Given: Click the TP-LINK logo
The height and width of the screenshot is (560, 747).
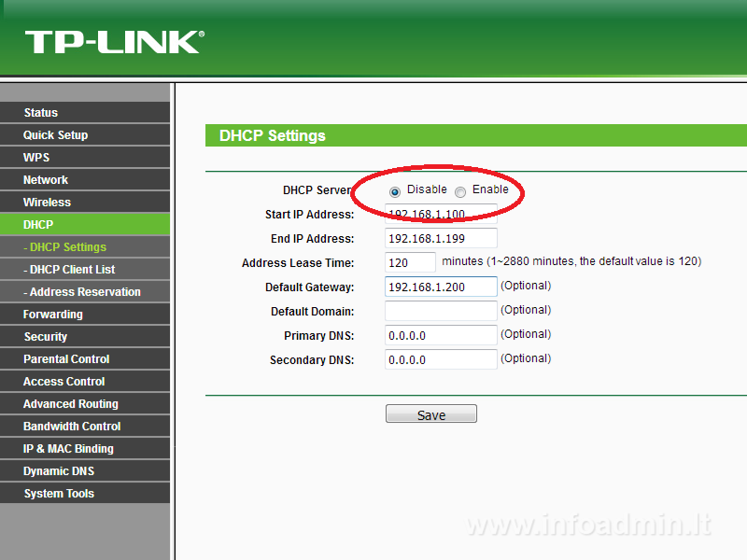Looking at the screenshot, I should coord(115,42).
